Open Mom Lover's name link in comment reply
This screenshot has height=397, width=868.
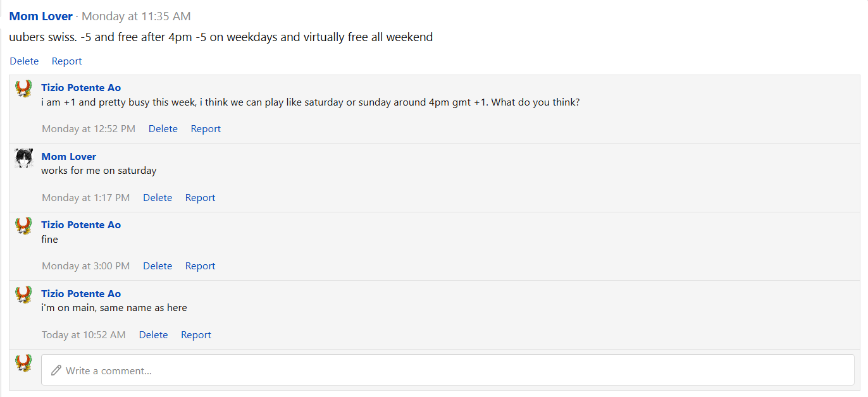(x=68, y=157)
